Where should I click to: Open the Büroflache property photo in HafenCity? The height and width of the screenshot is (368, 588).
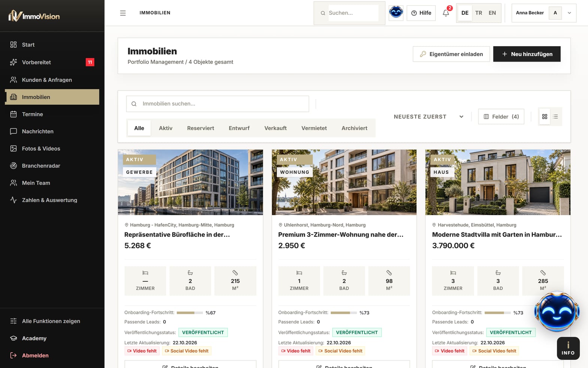pyautogui.click(x=190, y=182)
